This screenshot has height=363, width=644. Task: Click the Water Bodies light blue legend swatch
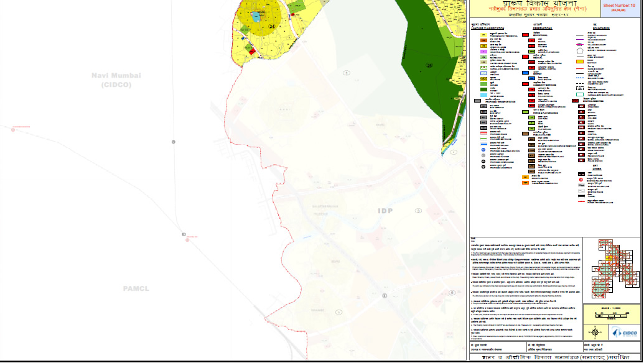pos(483,95)
